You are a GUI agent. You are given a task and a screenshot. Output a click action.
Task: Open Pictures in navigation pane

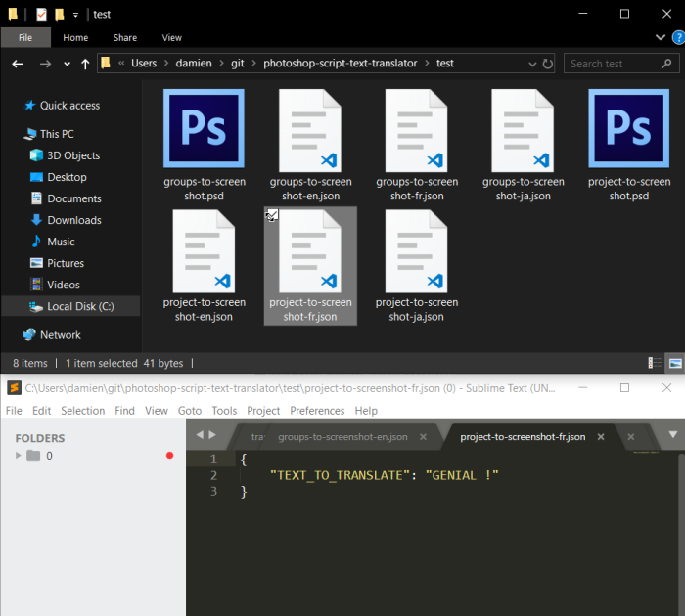57,263
